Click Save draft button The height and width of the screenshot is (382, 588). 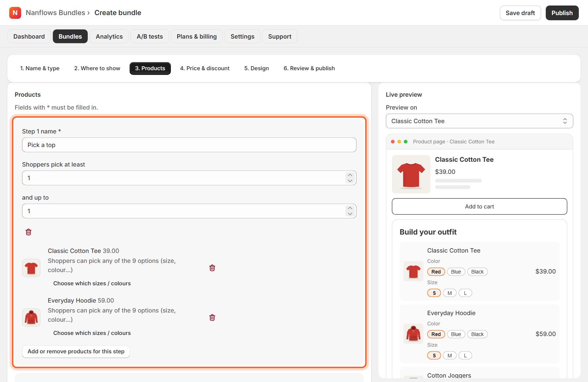point(520,13)
